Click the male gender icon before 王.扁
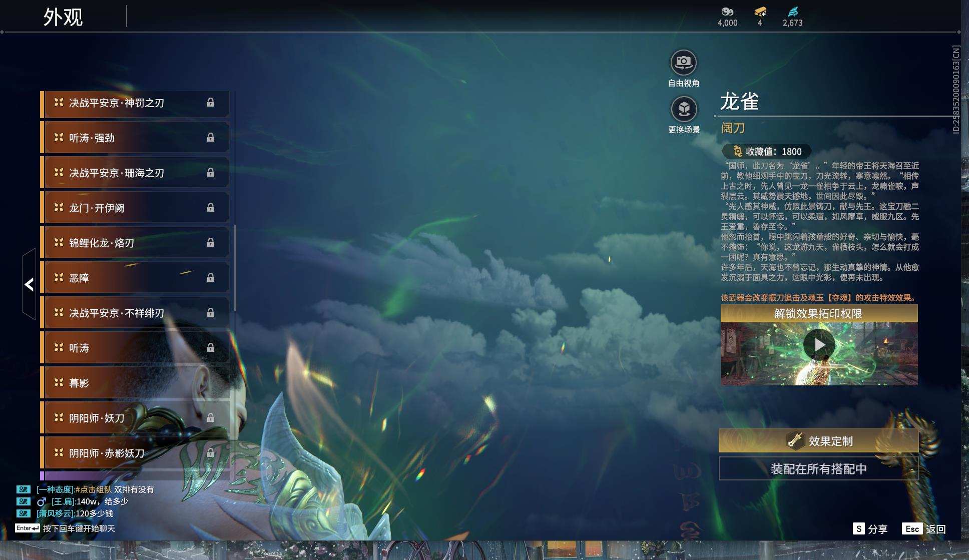 (42, 501)
